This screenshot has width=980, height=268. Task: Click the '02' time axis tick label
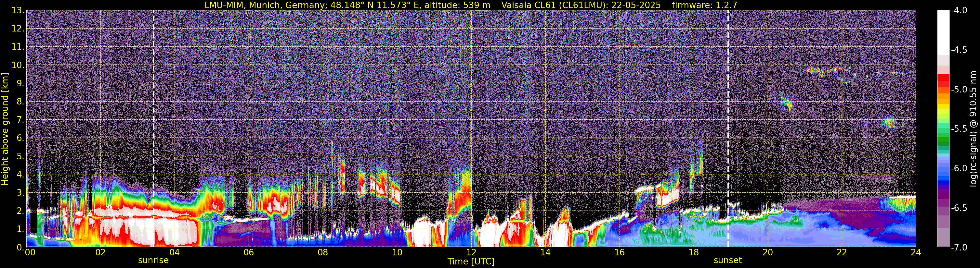coord(100,252)
